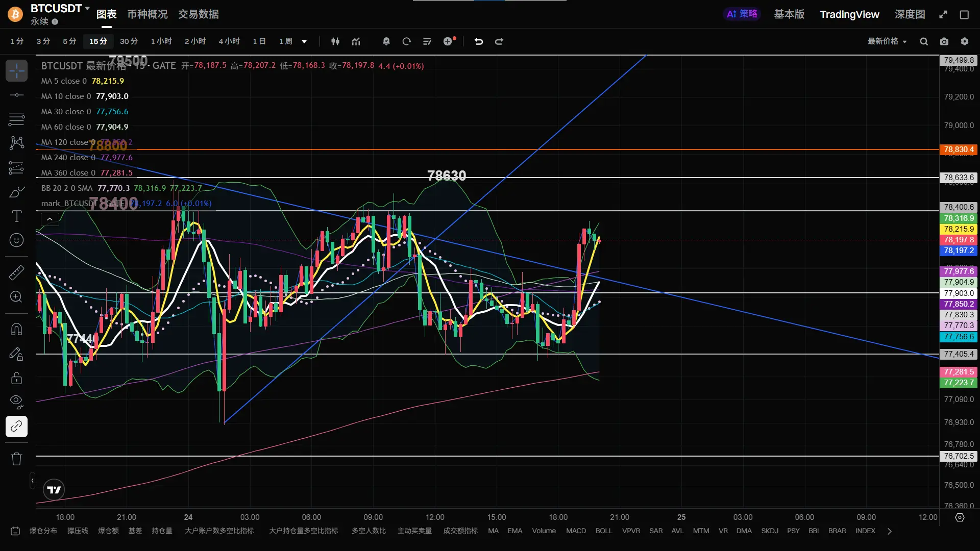Open the ruler measure tool

point(16,272)
